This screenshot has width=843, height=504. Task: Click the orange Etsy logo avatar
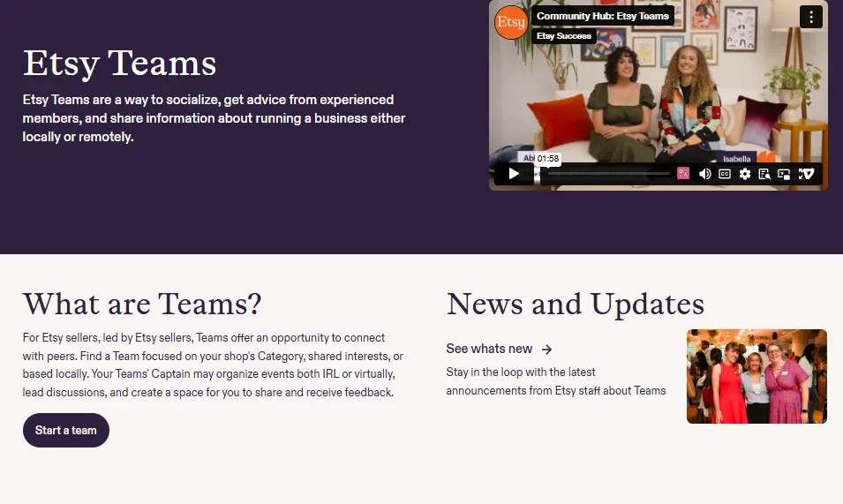511,23
